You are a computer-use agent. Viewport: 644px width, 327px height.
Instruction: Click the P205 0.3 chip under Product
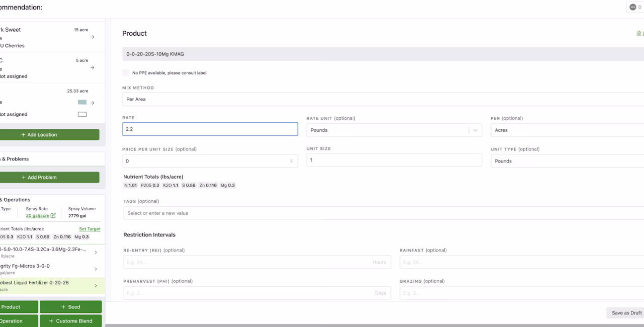(150, 186)
